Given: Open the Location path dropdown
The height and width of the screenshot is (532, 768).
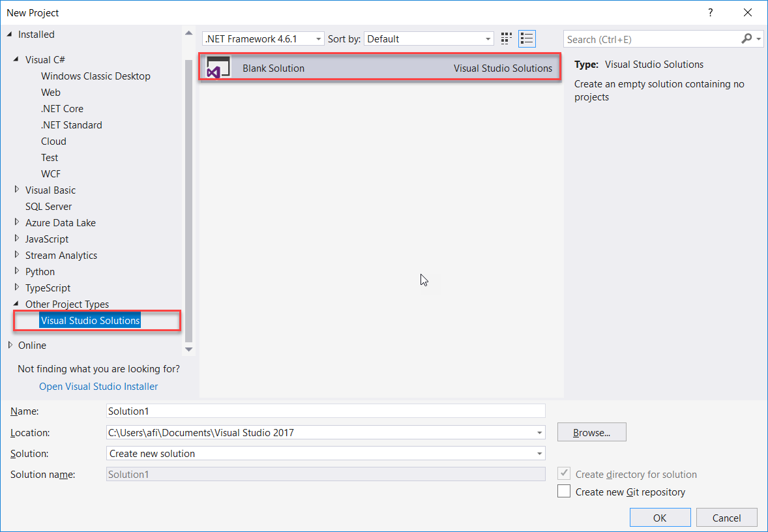Looking at the screenshot, I should pyautogui.click(x=539, y=432).
